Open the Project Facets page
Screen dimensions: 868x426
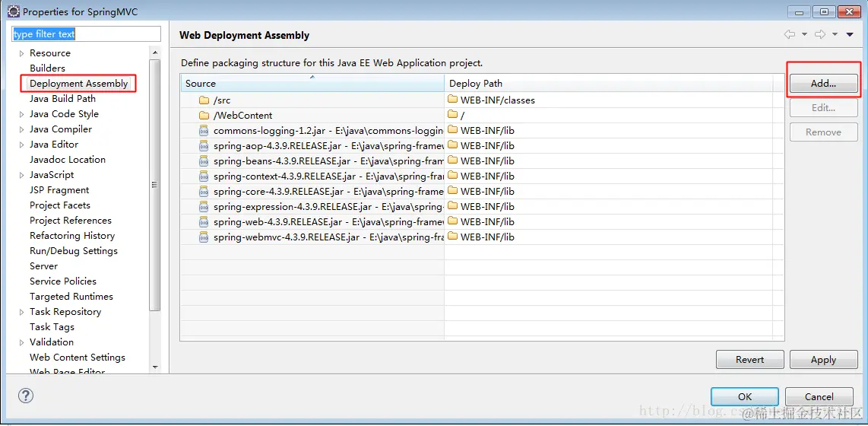tap(60, 205)
